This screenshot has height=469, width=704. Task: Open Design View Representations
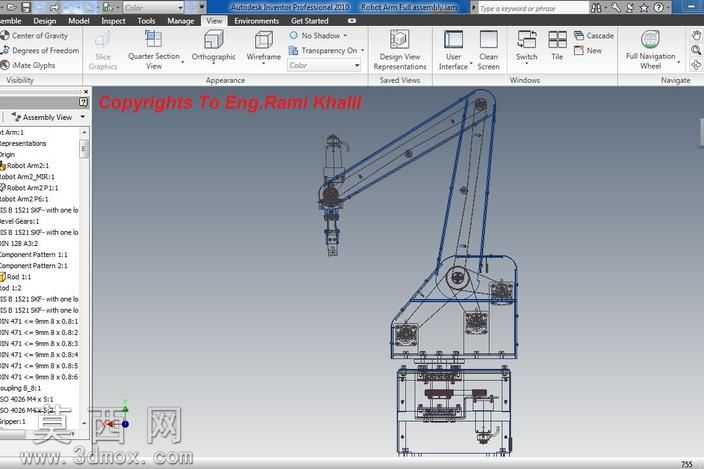pos(400,50)
